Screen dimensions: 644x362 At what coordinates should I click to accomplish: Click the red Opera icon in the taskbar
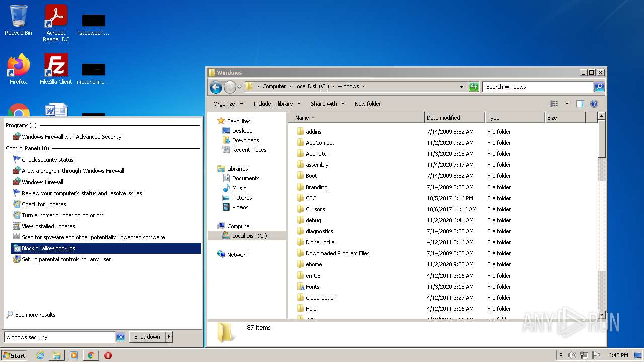coord(108,355)
